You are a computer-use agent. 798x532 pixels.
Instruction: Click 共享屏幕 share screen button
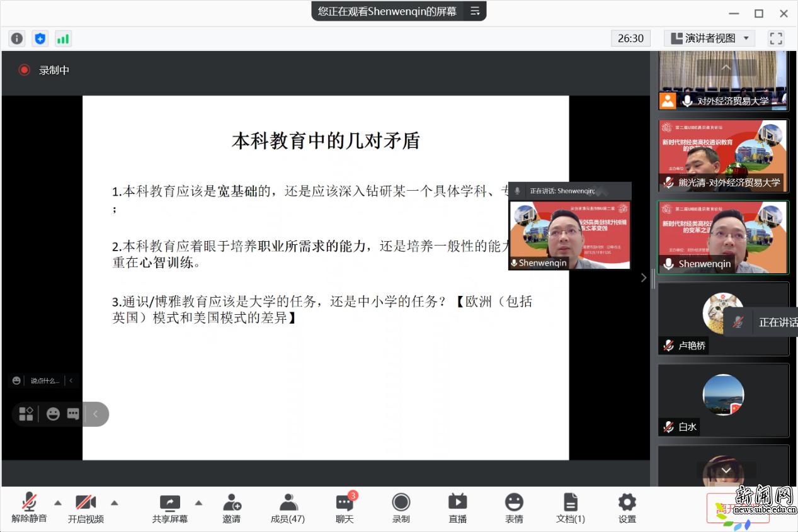click(170, 508)
